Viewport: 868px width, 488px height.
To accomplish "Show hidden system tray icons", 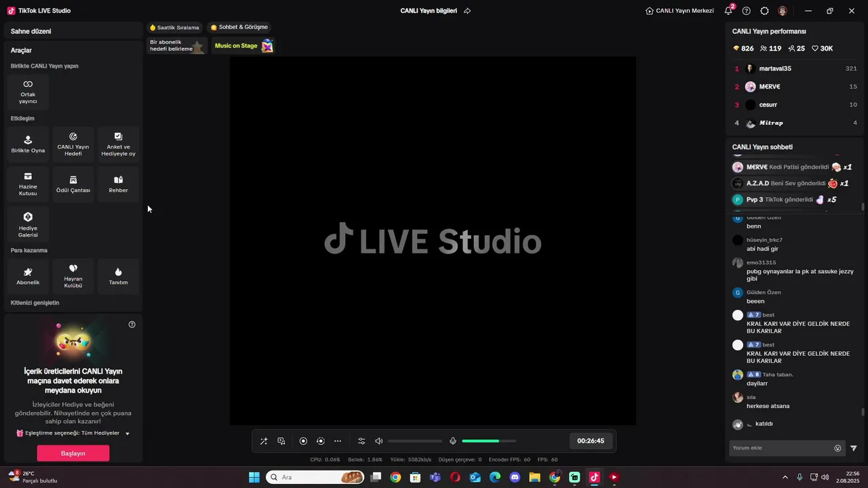I will click(x=785, y=477).
